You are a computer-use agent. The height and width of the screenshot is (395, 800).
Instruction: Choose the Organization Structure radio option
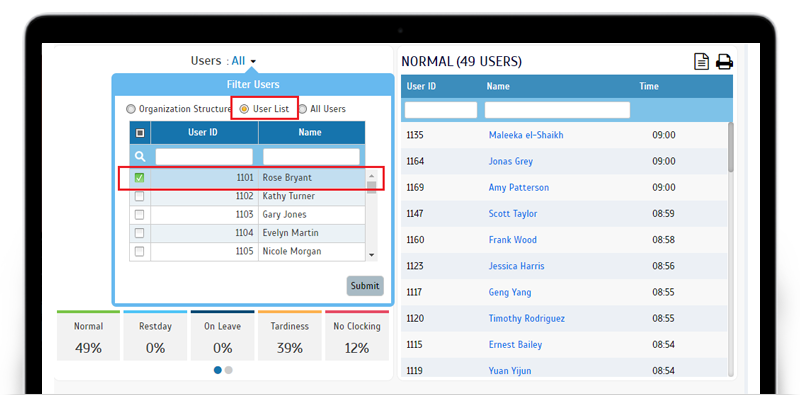(131, 109)
